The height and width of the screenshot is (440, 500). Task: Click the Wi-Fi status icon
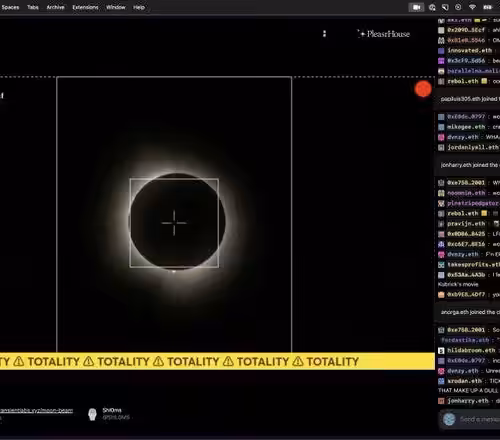[472, 7]
